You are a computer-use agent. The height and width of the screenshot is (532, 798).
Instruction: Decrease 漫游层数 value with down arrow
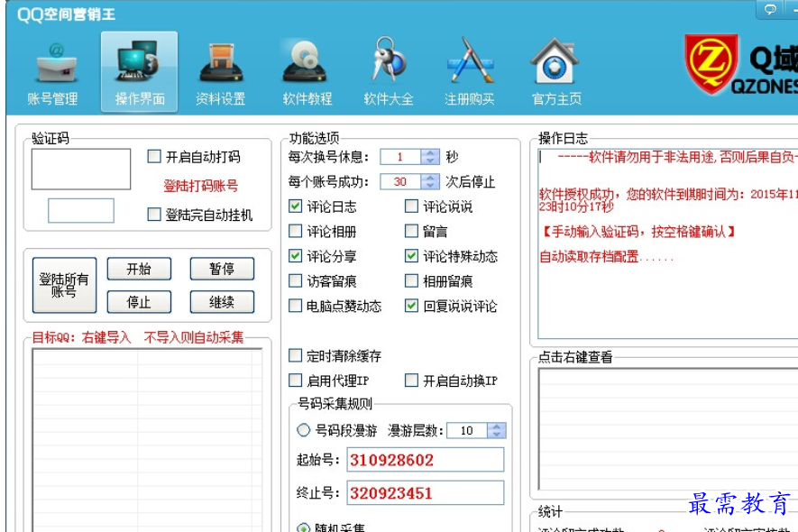(x=496, y=435)
